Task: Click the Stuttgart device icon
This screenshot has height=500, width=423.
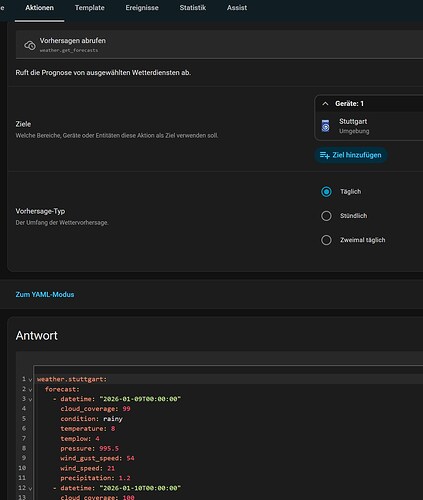Action: click(x=325, y=126)
